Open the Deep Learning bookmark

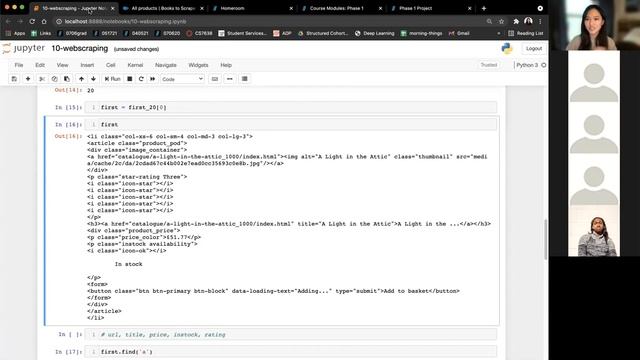point(375,33)
